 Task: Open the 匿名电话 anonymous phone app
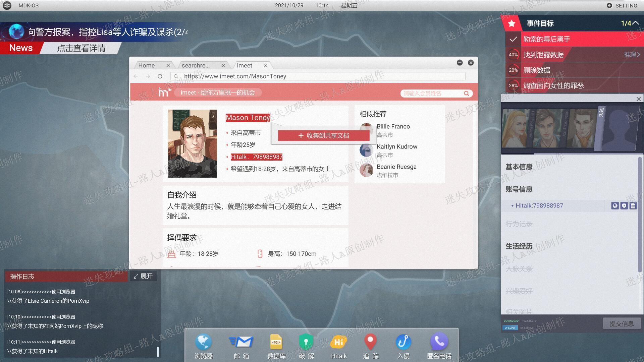[x=439, y=346]
